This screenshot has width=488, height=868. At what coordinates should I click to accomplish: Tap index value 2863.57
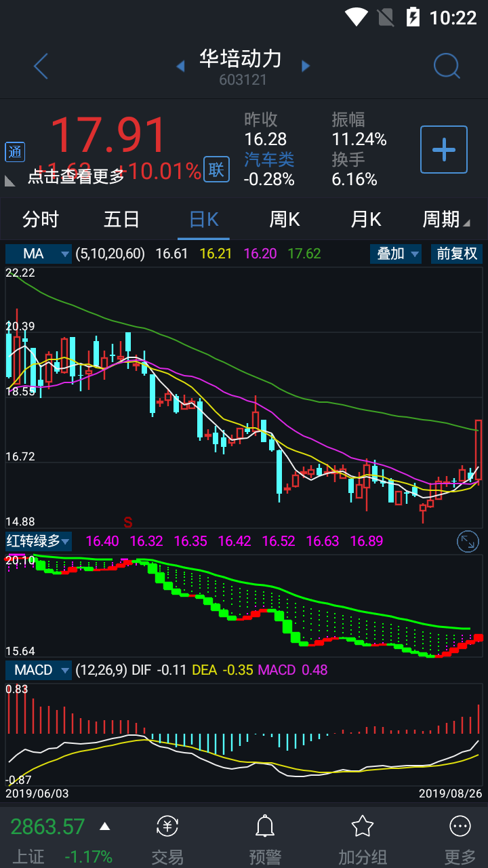pos(47,827)
